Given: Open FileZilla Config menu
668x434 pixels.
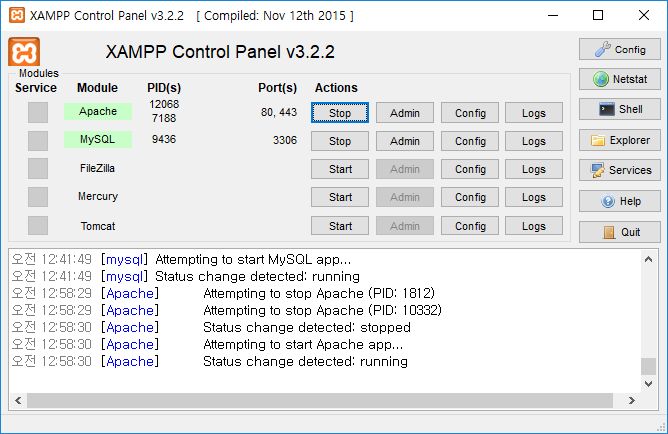Looking at the screenshot, I should [x=470, y=169].
